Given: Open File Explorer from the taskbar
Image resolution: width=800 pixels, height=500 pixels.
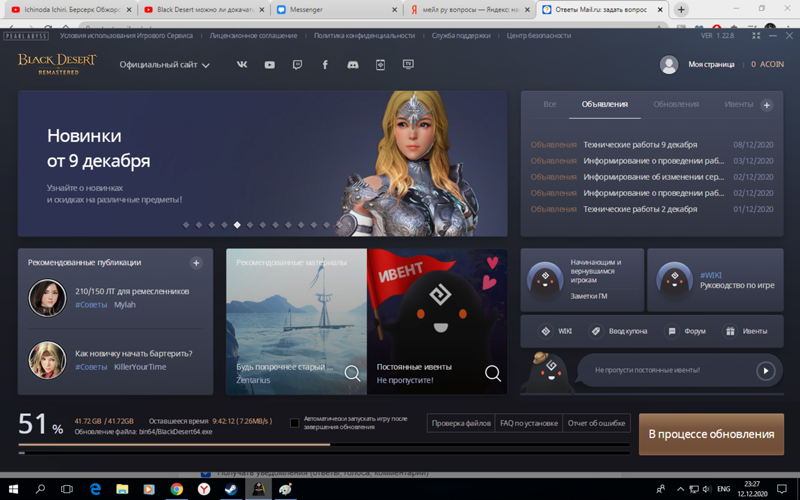Looking at the screenshot, I should click(x=122, y=489).
